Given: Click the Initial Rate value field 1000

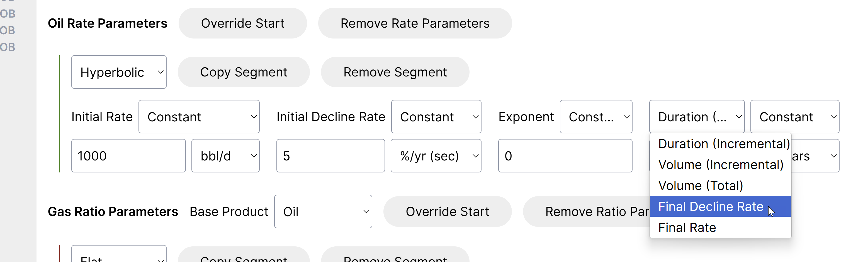Looking at the screenshot, I should pos(128,156).
